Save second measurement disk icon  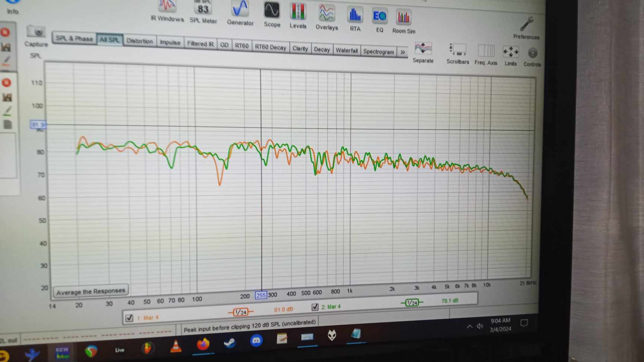7,97
